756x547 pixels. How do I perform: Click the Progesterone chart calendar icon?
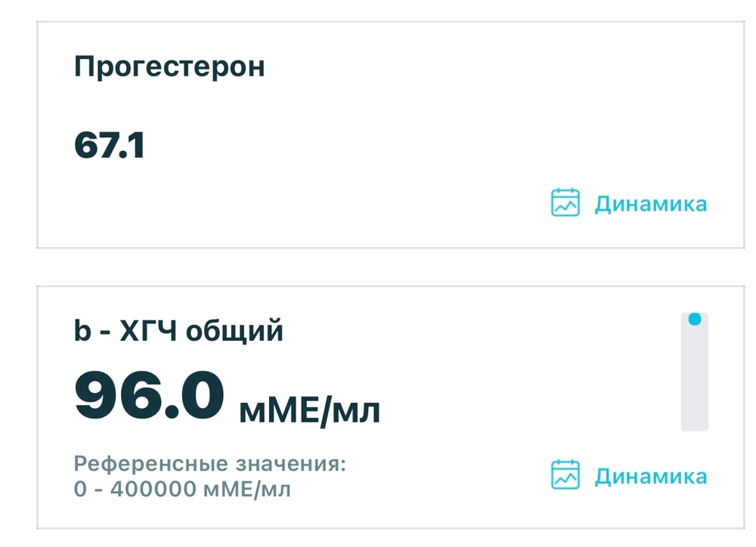coord(565,202)
